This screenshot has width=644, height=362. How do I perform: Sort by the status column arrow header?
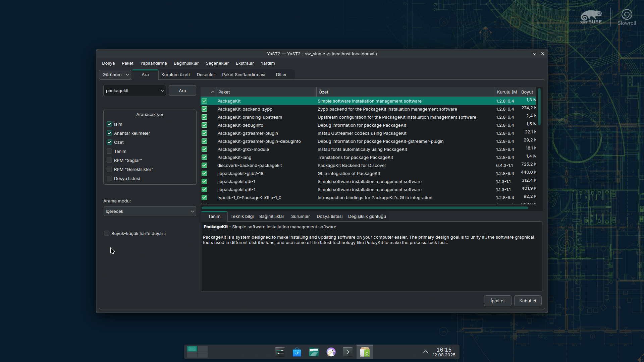209,92
